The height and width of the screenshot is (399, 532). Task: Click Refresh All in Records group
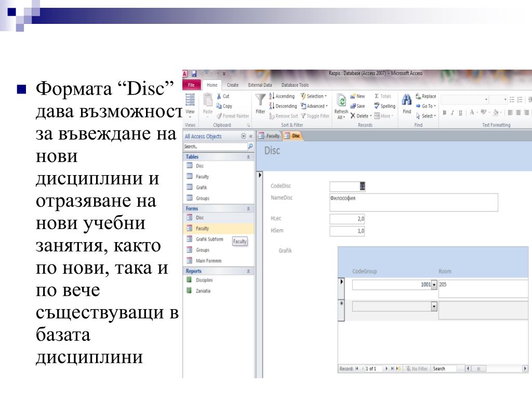pyautogui.click(x=341, y=102)
